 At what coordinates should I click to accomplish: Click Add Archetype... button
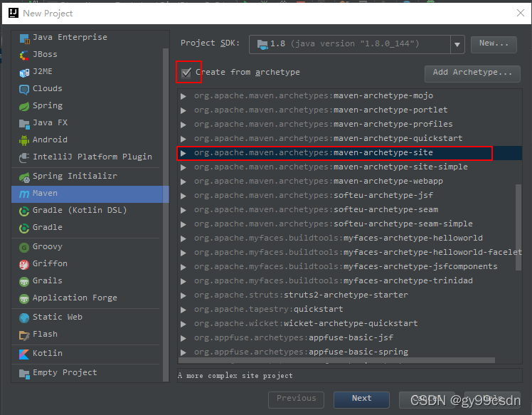click(472, 73)
